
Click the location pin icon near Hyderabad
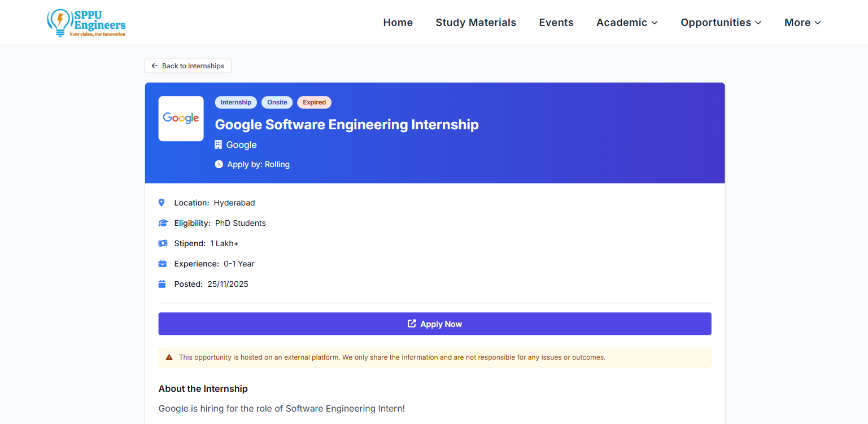(162, 202)
